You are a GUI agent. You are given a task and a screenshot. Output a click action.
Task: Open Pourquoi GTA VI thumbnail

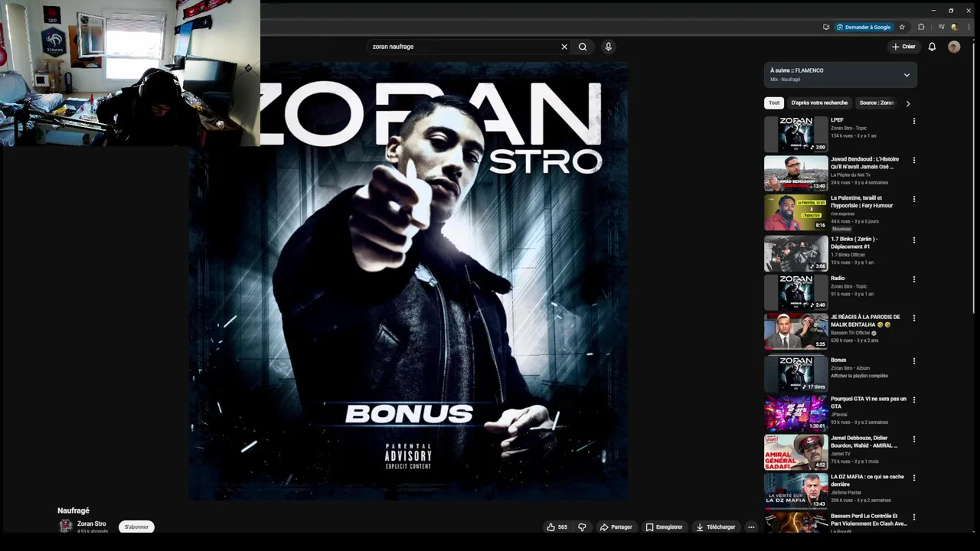(x=796, y=413)
